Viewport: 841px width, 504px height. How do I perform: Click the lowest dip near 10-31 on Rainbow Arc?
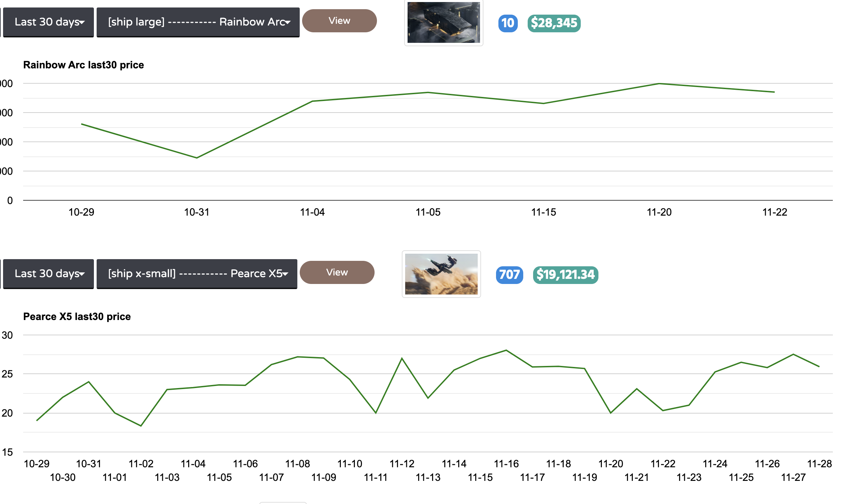point(197,157)
